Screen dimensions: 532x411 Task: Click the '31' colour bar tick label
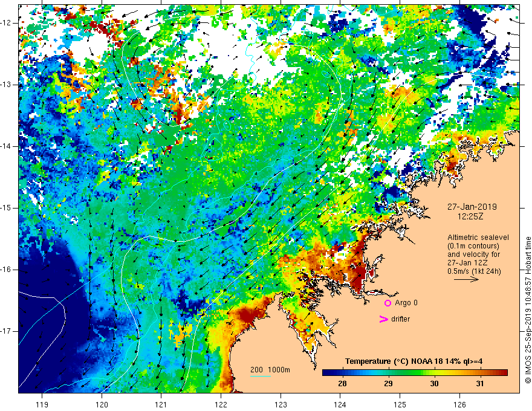click(480, 384)
